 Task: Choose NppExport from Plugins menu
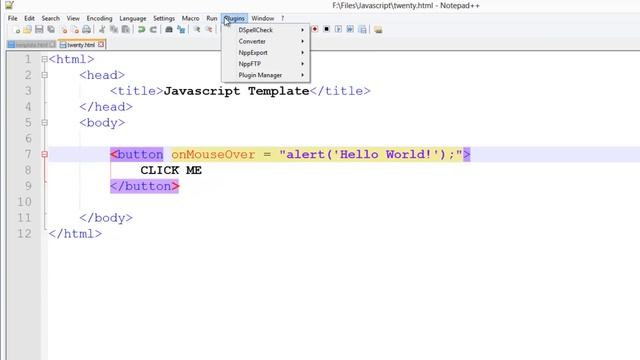266,53
